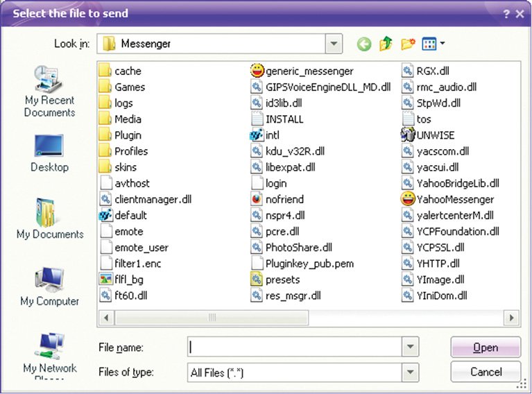532x394 pixels.
Task: Select ft60.dll file
Action: [124, 295]
